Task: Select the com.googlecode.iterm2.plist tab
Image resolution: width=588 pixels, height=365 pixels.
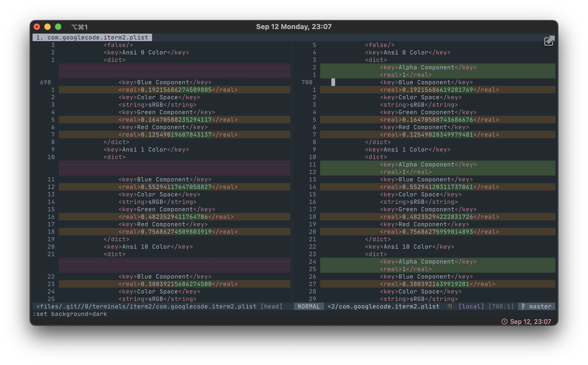Action: [x=92, y=37]
